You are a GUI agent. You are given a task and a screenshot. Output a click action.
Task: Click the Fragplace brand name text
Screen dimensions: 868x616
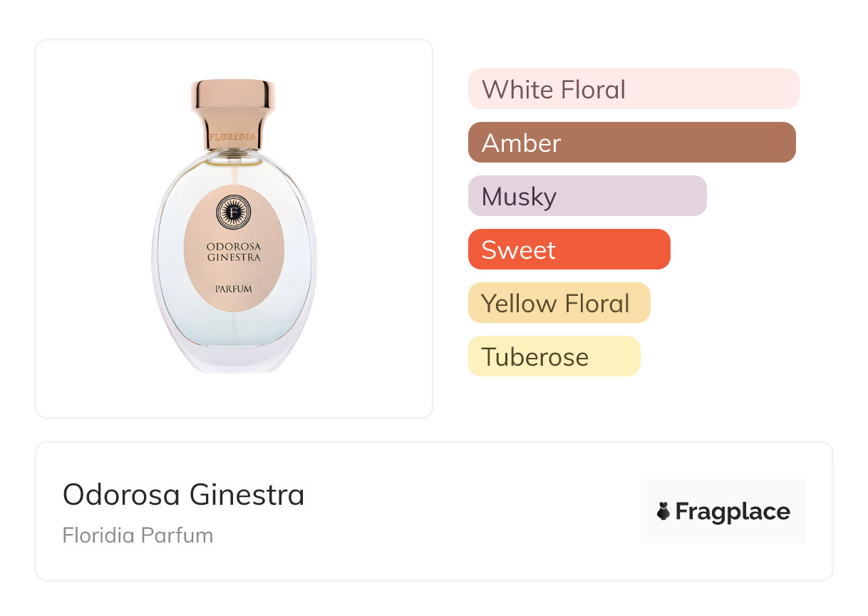[x=733, y=511]
